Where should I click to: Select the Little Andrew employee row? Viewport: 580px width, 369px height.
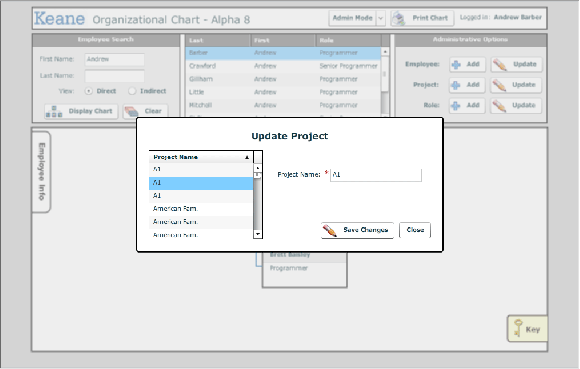coord(283,92)
